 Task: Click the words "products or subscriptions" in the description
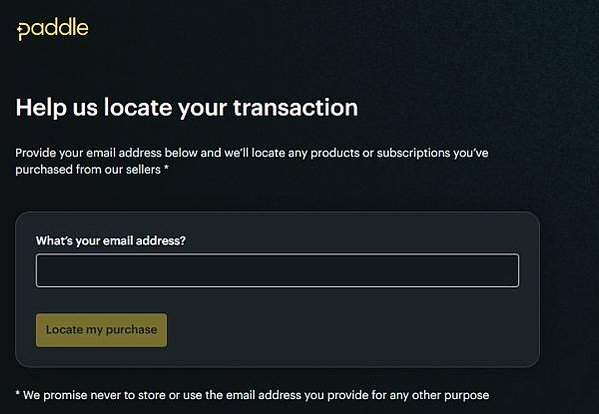(x=379, y=154)
